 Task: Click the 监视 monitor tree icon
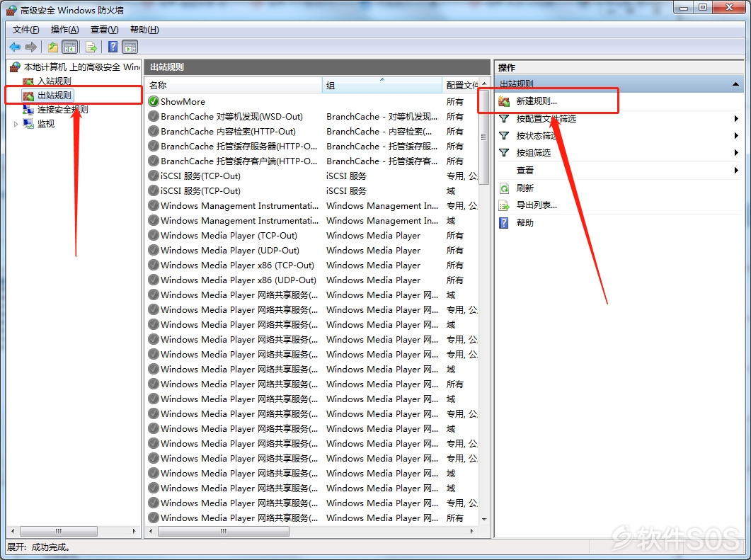pos(28,124)
